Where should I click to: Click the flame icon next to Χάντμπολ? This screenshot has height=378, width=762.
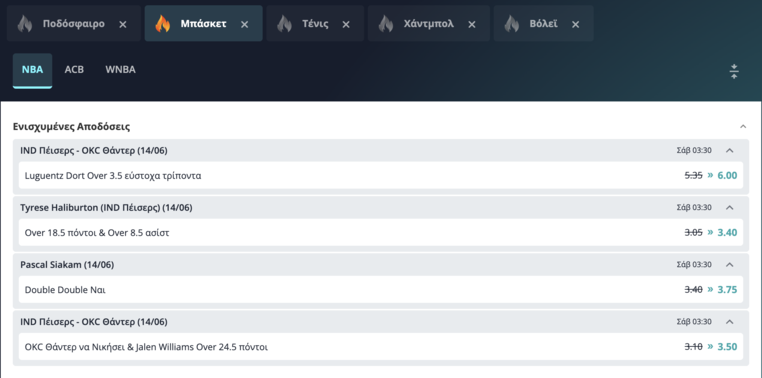[386, 24]
